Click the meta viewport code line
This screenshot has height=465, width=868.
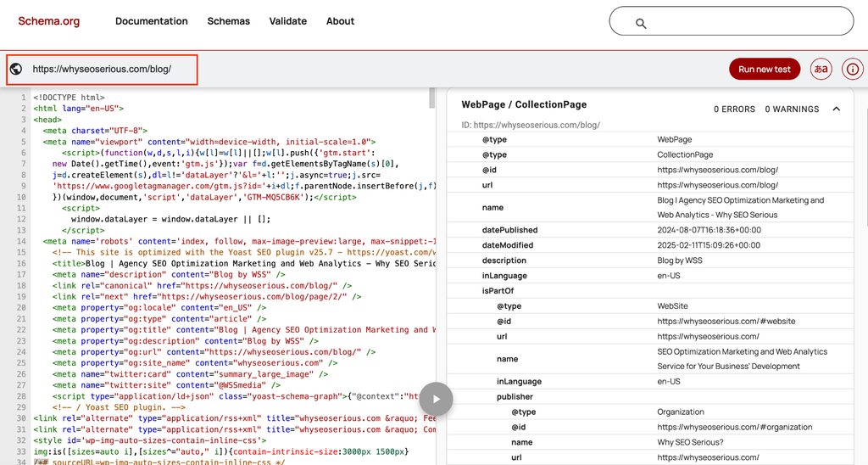(x=209, y=142)
